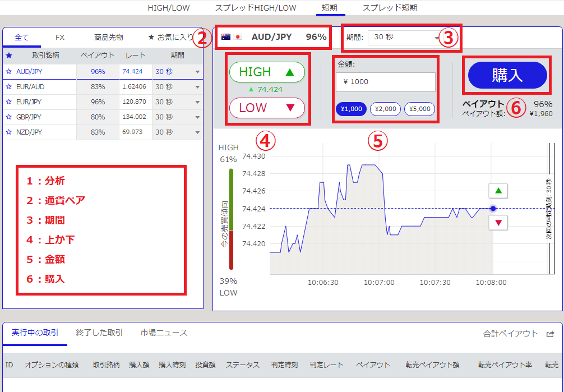Open the 市場ニュース tab
Viewport: 564px width, 392px height.
(x=164, y=333)
